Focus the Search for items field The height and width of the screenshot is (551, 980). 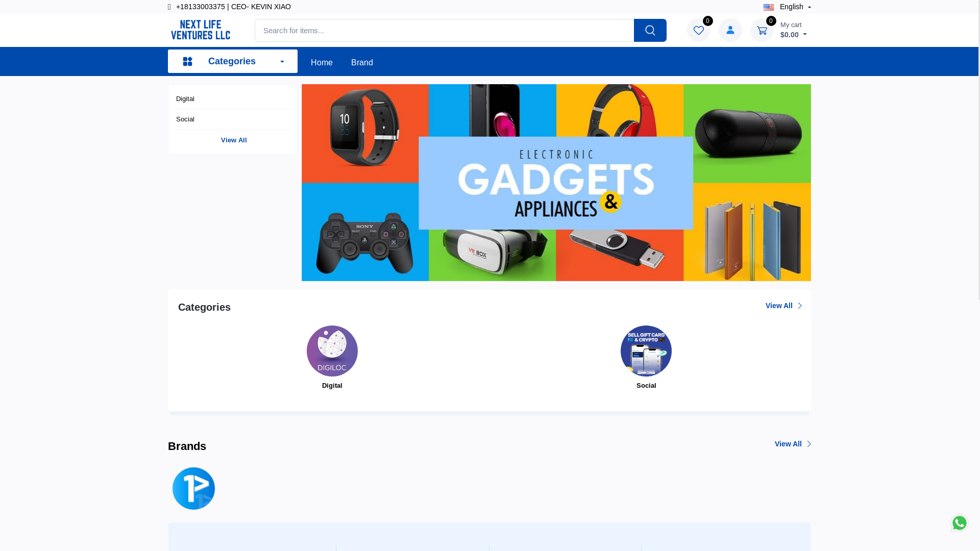pyautogui.click(x=444, y=30)
